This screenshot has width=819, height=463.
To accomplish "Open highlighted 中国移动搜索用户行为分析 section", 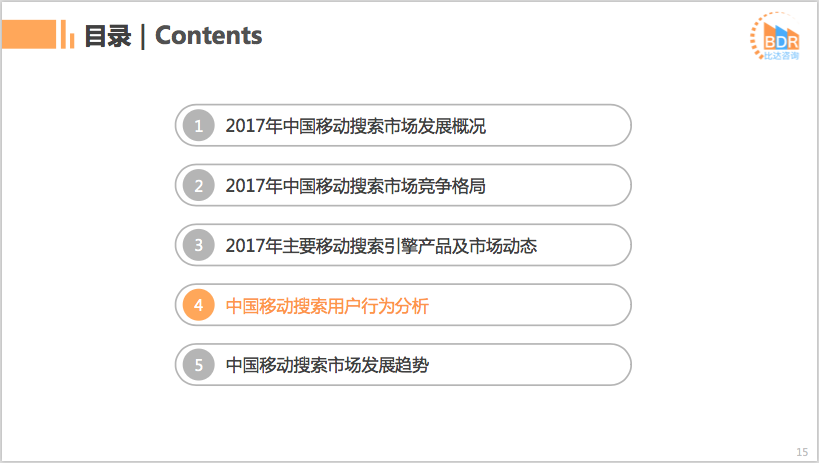I will coord(327,306).
